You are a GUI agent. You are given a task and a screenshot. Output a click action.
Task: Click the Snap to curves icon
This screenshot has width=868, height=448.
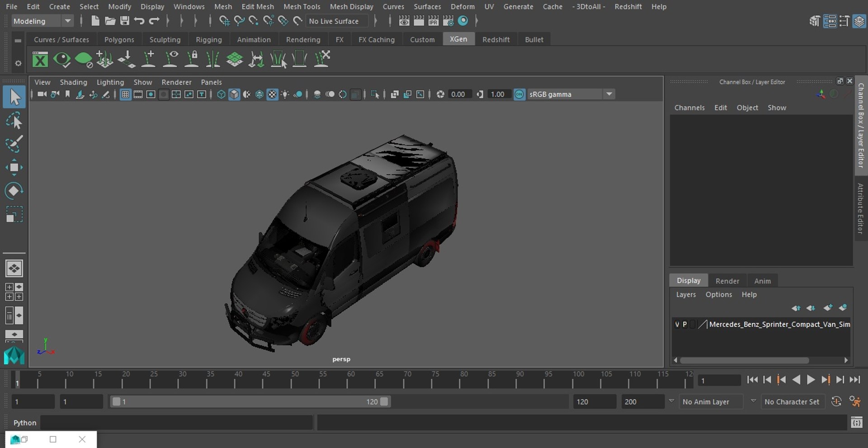[x=239, y=21]
